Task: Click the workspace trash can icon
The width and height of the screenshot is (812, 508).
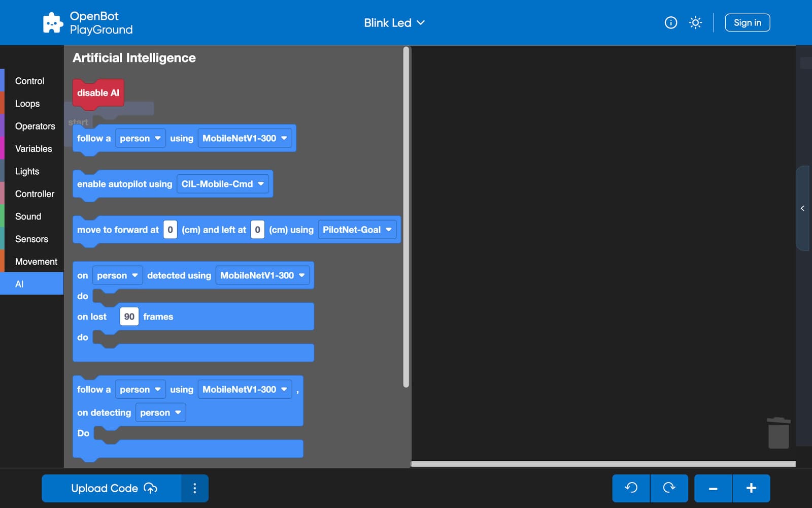Action: coord(779,433)
